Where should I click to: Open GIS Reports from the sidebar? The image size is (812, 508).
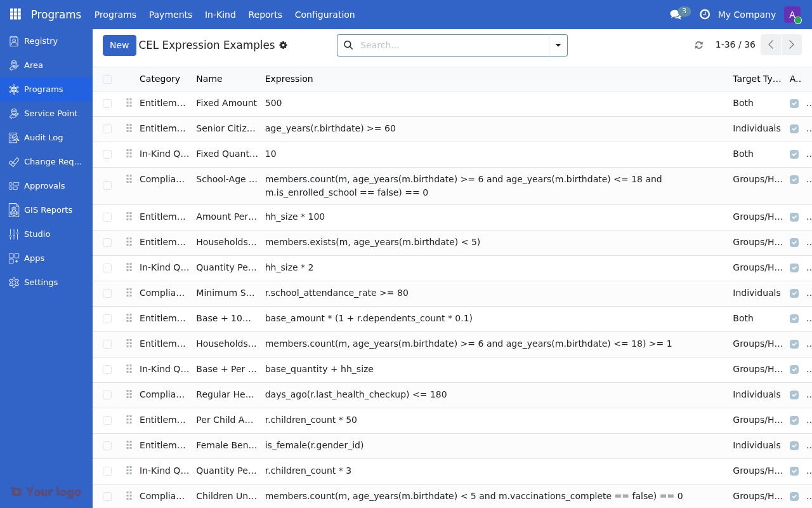click(49, 210)
